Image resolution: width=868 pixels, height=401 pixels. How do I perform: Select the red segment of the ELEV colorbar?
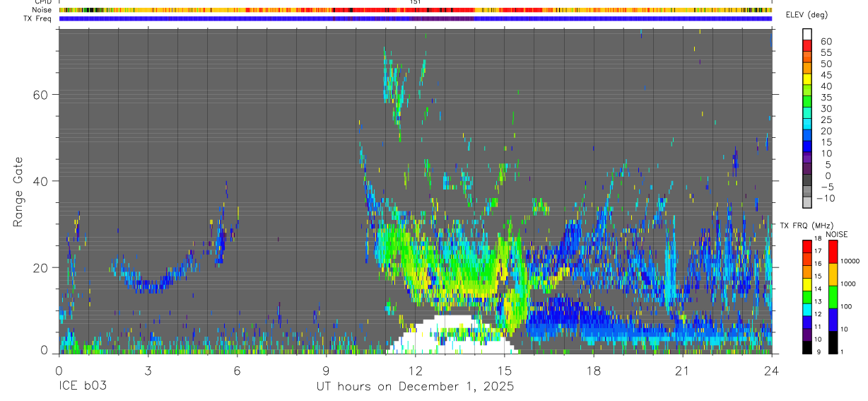[x=807, y=47]
